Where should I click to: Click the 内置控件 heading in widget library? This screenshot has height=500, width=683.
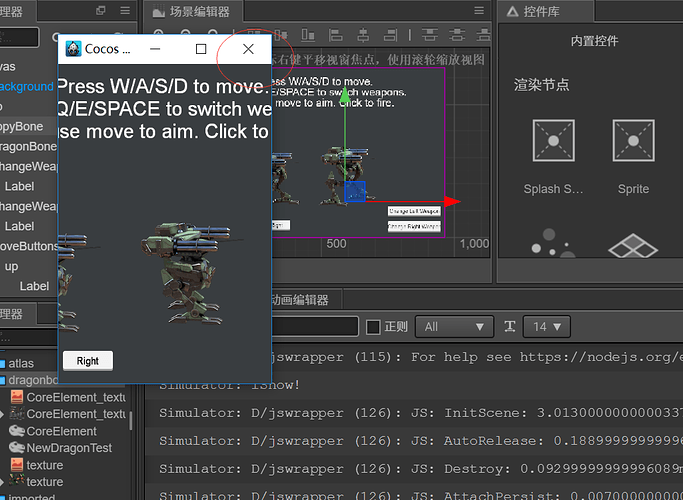(594, 41)
